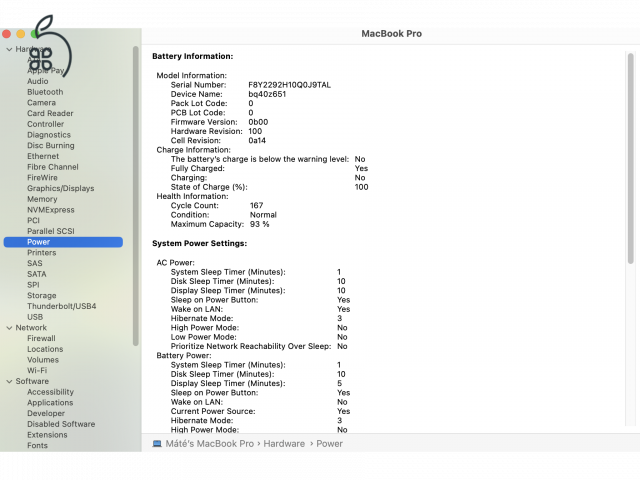Image resolution: width=640 pixels, height=480 pixels.
Task: Click serial number F8Y2292H10Q0J9TAL
Action: [x=289, y=85]
